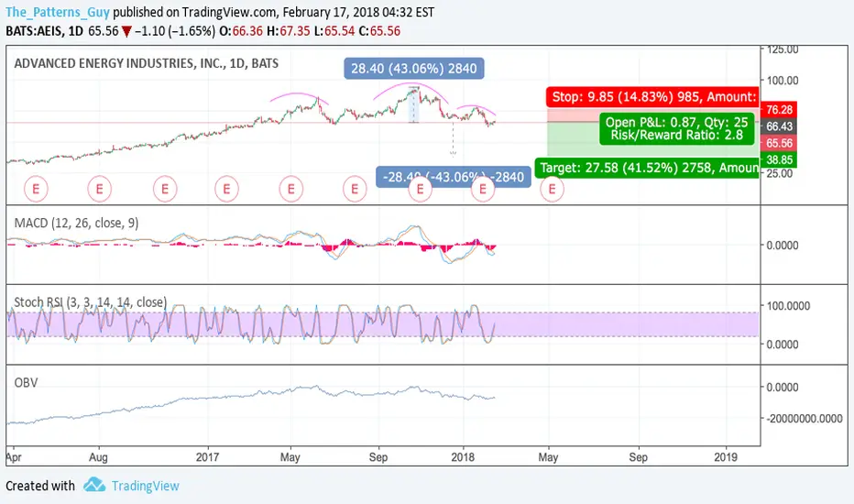Click the E earnings marker above Aug 2016
Viewport: 854px width, 504px height.
click(99, 189)
